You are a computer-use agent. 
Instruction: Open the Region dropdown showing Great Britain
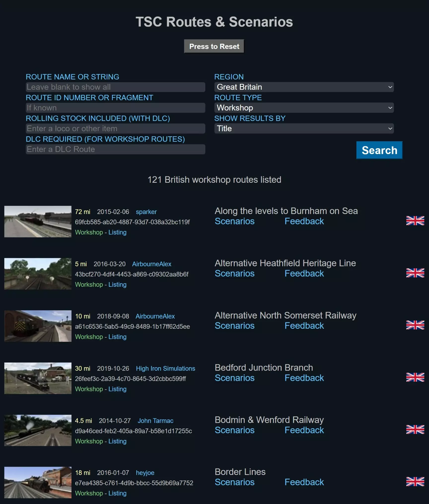(x=304, y=87)
